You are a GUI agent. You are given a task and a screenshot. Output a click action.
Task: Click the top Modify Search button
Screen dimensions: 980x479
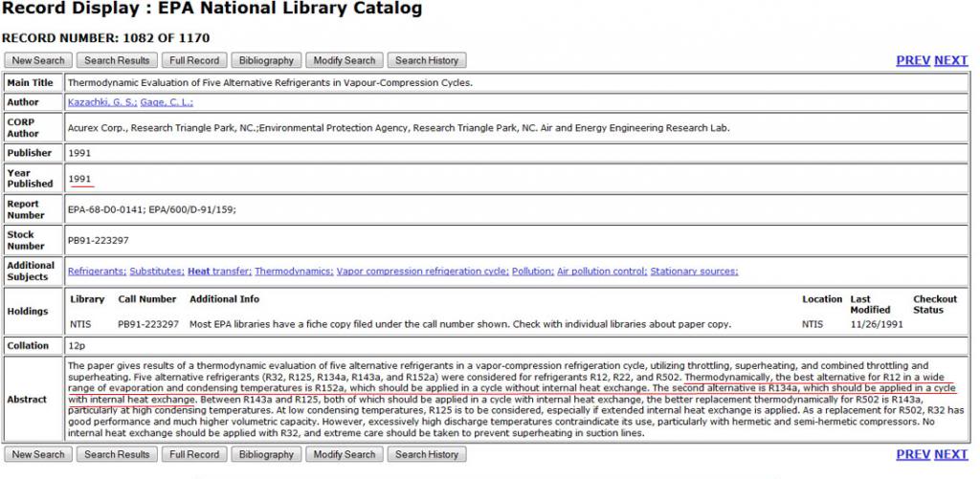[x=345, y=60]
